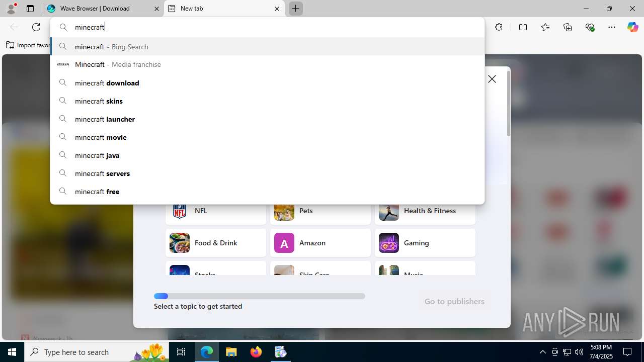
Task: Open Microsoft Edge from taskbar
Action: pos(207,352)
